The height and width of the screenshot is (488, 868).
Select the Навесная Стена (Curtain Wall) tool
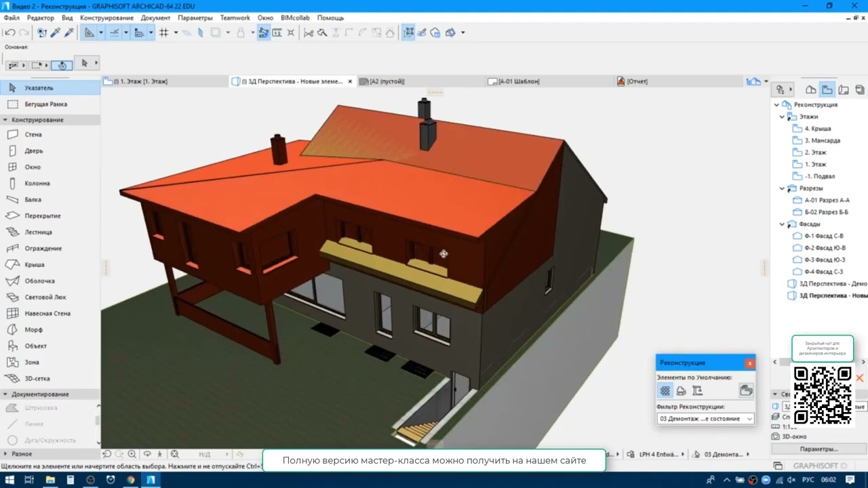(x=50, y=313)
